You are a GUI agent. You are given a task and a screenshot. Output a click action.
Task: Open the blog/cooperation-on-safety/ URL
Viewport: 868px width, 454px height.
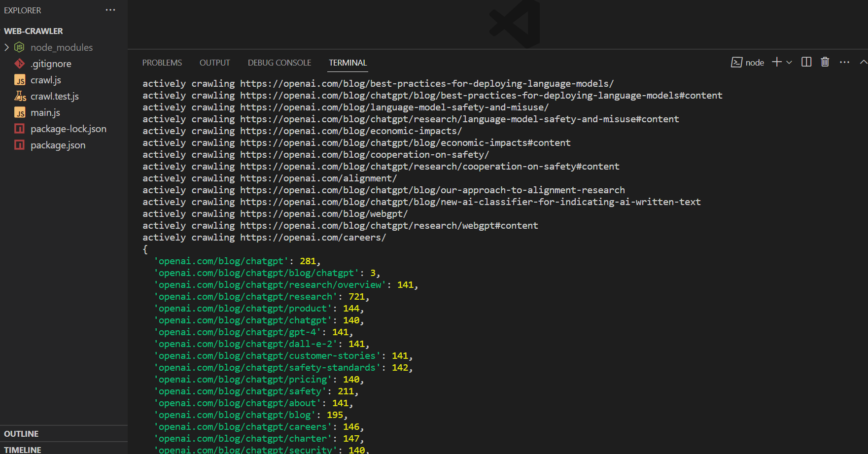365,155
